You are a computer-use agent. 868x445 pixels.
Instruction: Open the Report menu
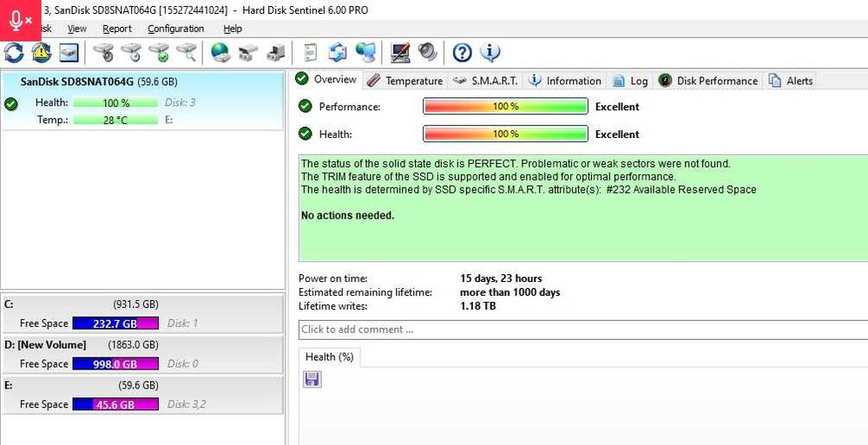click(x=117, y=29)
